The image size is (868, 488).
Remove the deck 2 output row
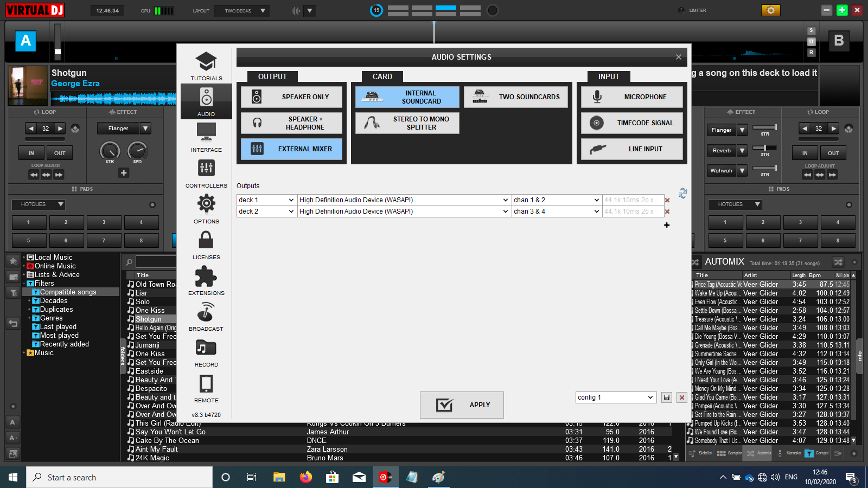667,211
